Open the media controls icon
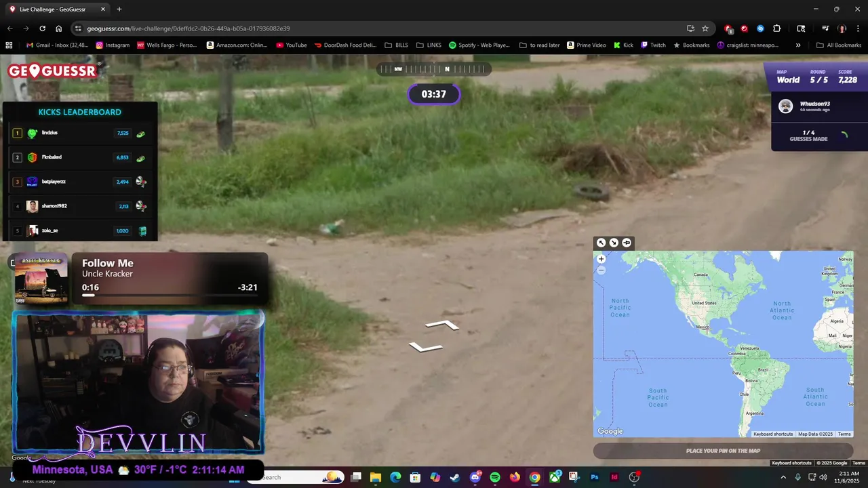This screenshot has width=868, height=488. (x=825, y=28)
